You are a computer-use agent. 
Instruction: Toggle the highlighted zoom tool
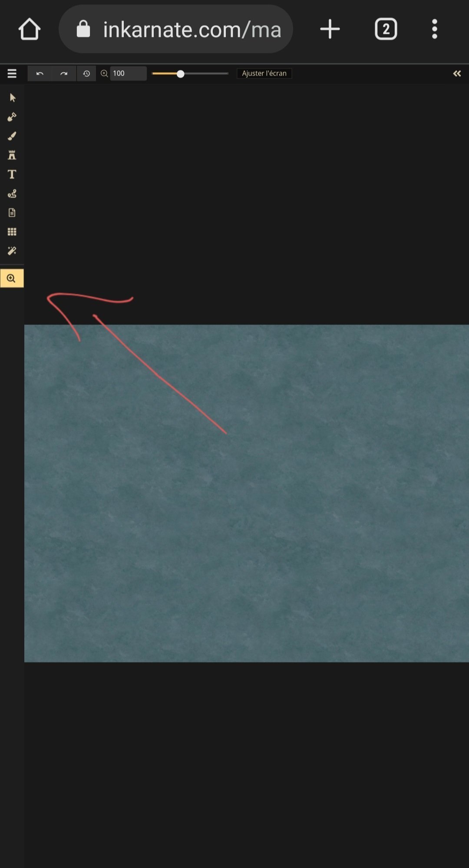click(x=12, y=278)
